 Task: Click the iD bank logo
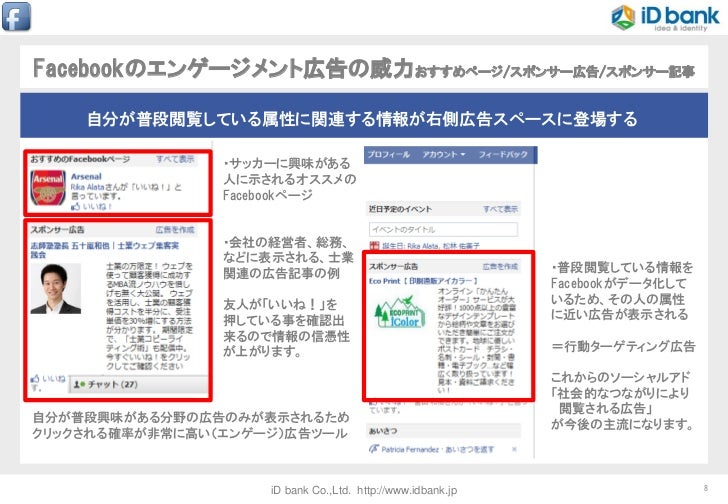[x=665, y=18]
